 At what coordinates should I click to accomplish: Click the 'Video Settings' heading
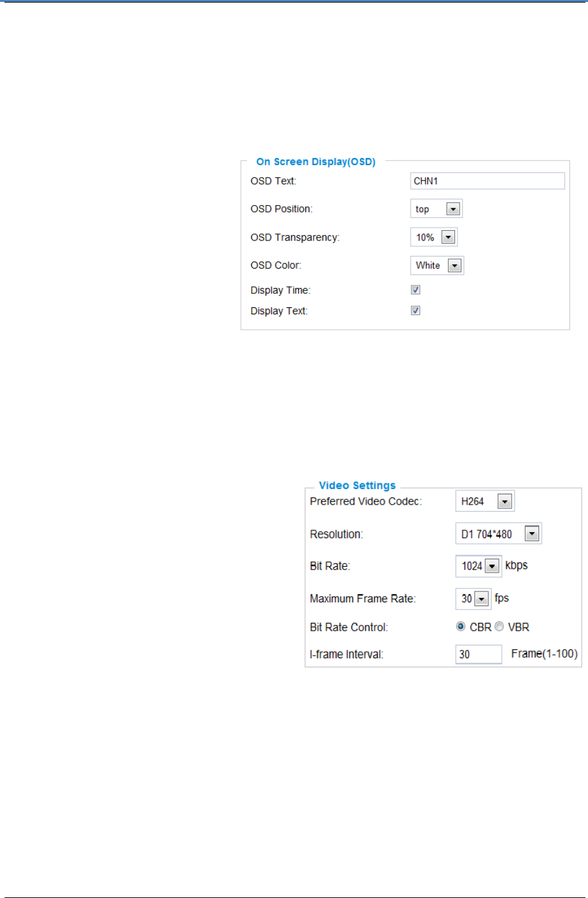pyautogui.click(x=357, y=486)
